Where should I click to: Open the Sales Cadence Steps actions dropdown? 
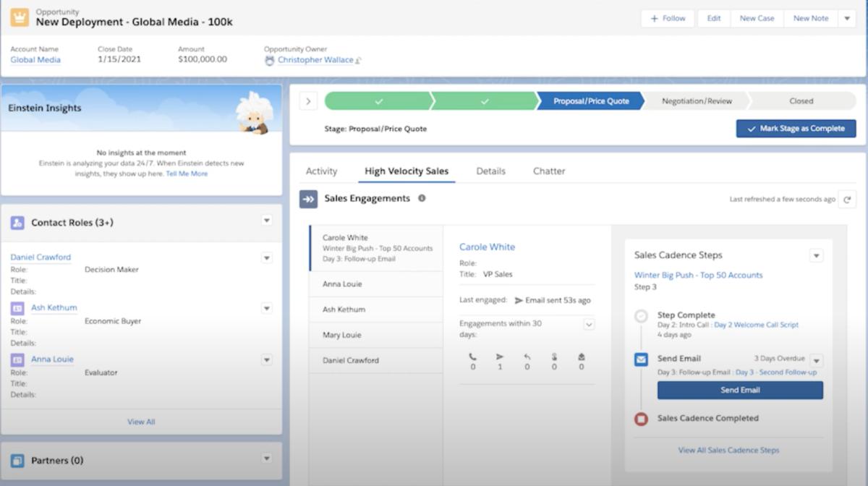(x=816, y=255)
